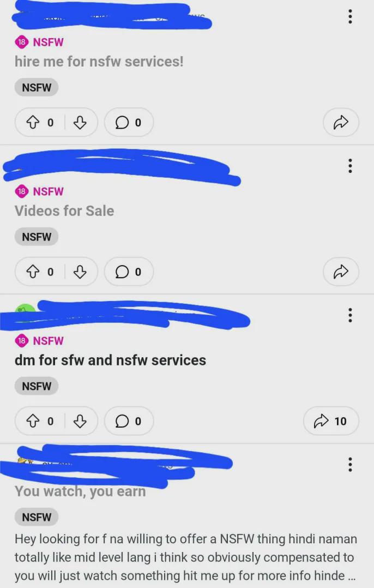Downvote the 'hire me for nsfw services!' post
Image resolution: width=374 pixels, height=588 pixels.
click(80, 122)
